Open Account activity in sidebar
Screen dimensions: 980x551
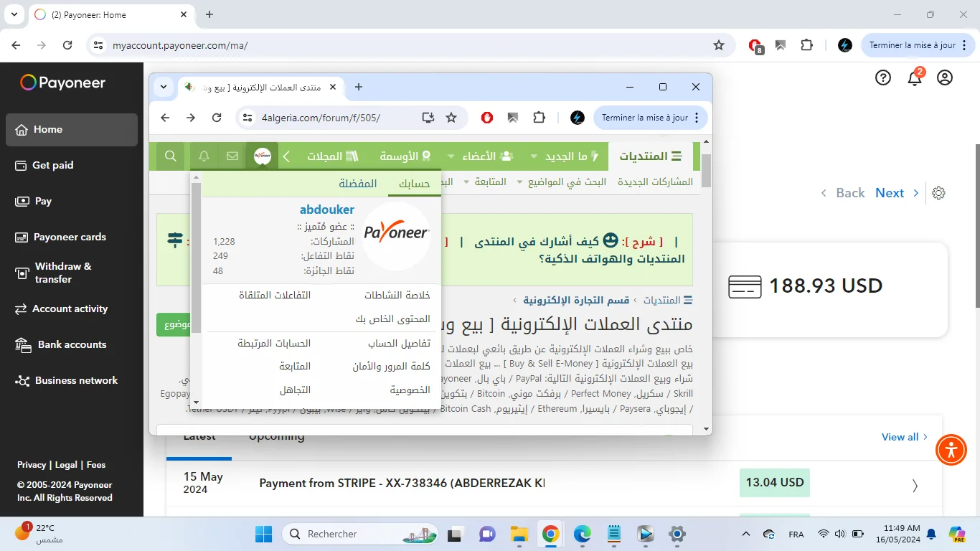pos(70,309)
